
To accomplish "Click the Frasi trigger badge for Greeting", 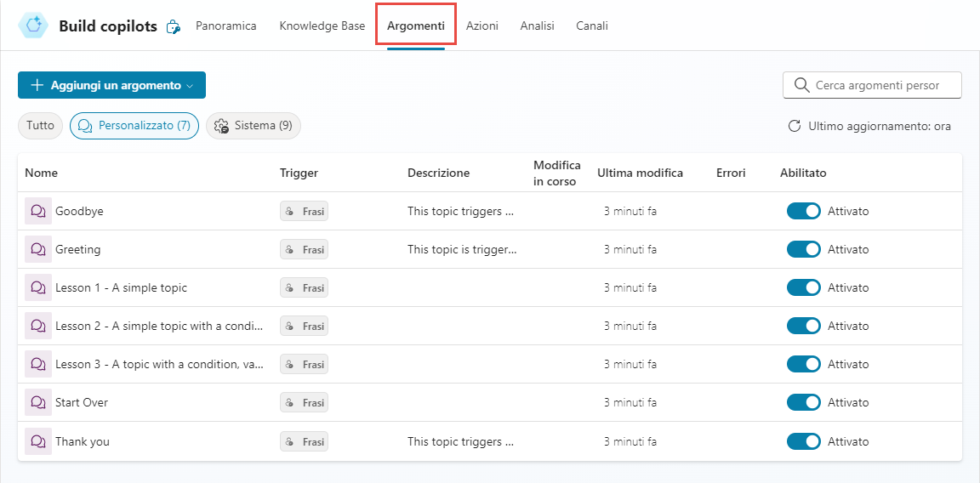I will [304, 249].
